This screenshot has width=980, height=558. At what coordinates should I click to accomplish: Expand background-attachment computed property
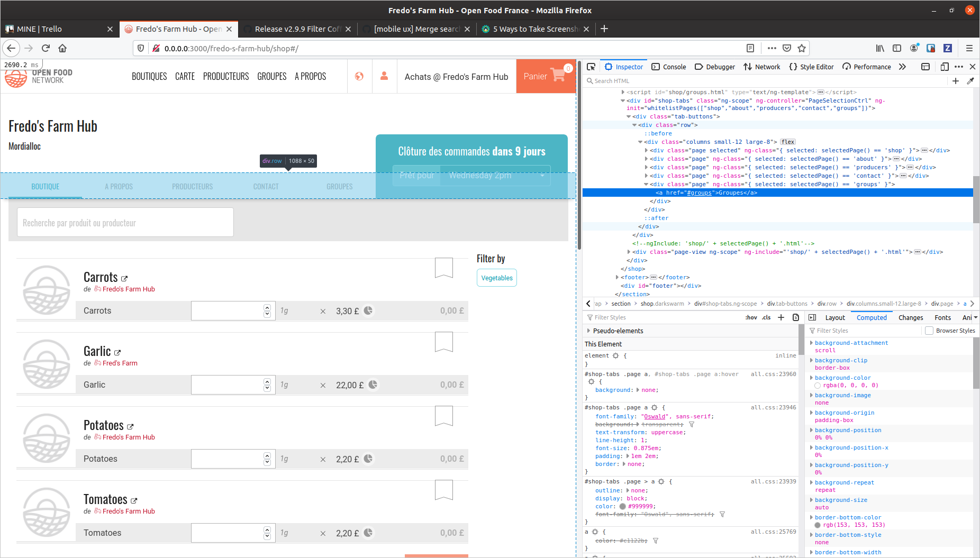(811, 343)
